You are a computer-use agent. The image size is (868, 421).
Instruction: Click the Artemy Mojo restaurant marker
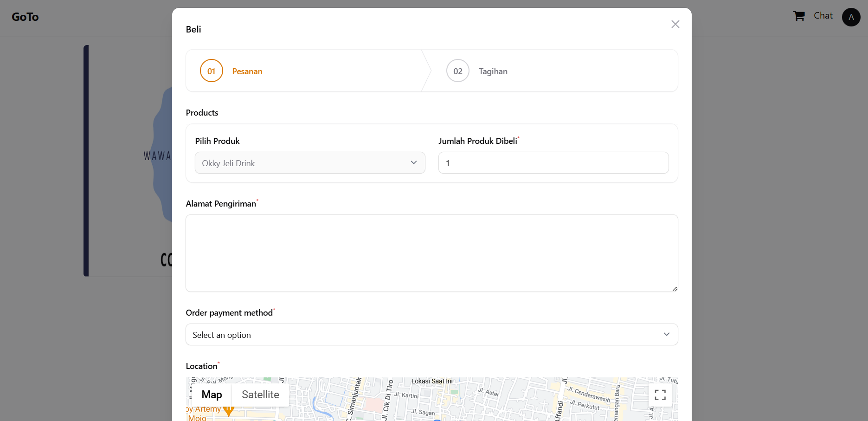pyautogui.click(x=228, y=410)
